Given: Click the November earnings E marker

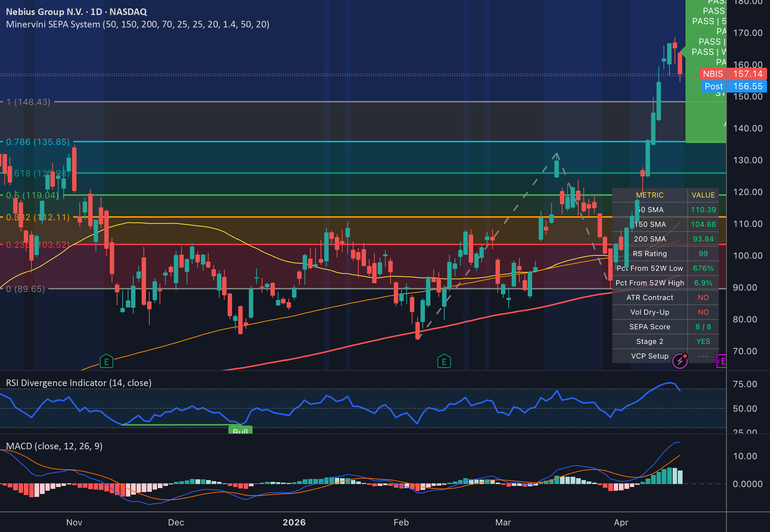Looking at the screenshot, I should (106, 361).
